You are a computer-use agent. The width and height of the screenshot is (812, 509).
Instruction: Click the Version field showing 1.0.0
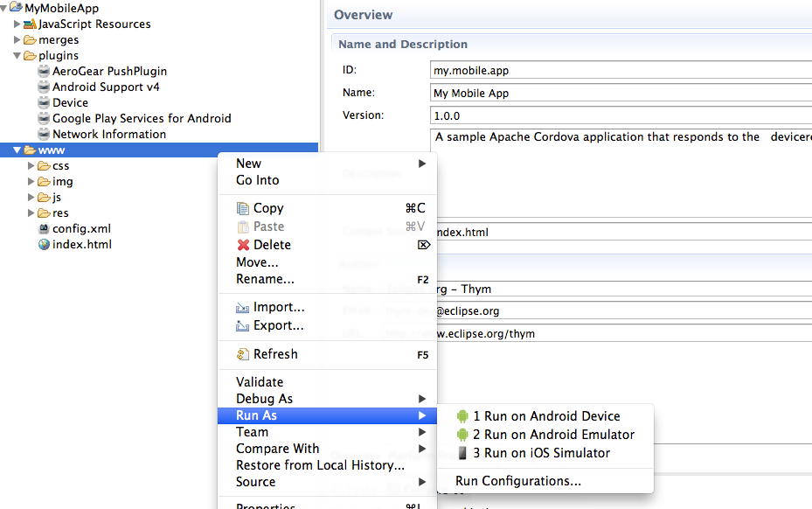click(x=621, y=116)
